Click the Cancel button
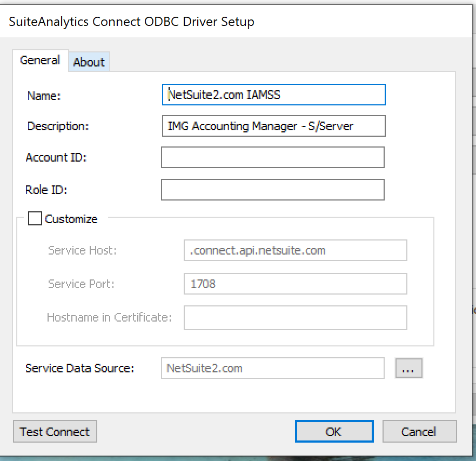Image resolution: width=476 pixels, height=461 pixels. click(x=419, y=431)
